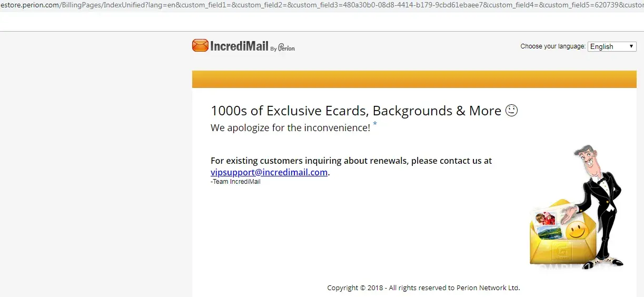
Task: Click the Perion Network copyright notice
Action: point(423,288)
